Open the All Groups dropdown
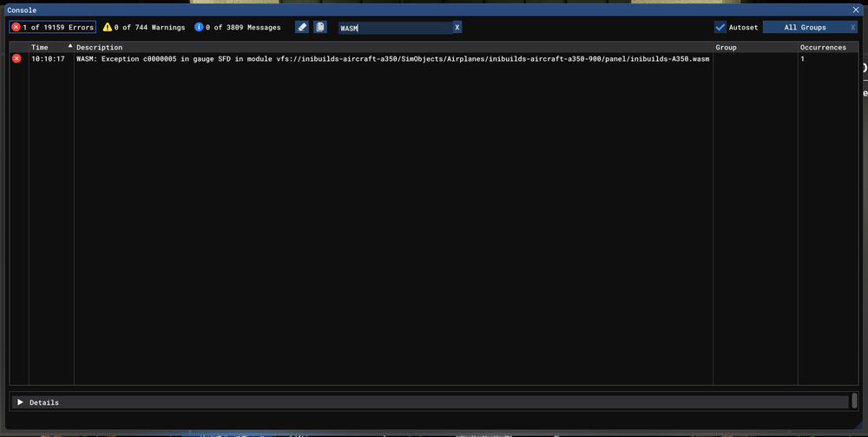 805,28
